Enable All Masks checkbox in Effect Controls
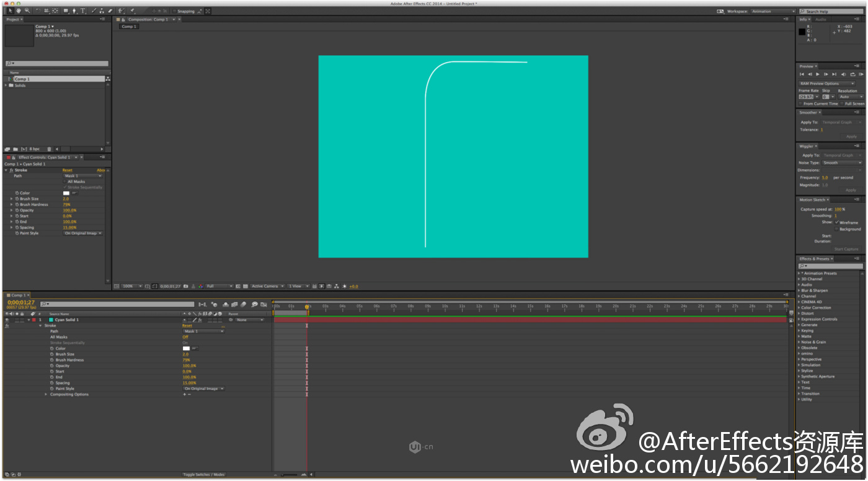 [x=64, y=182]
